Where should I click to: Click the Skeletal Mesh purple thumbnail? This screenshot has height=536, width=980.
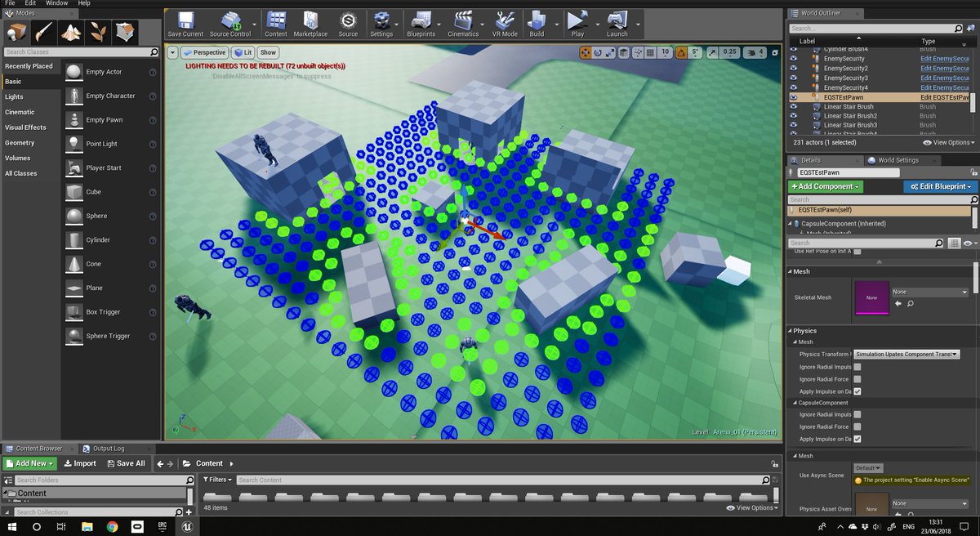coord(871,297)
